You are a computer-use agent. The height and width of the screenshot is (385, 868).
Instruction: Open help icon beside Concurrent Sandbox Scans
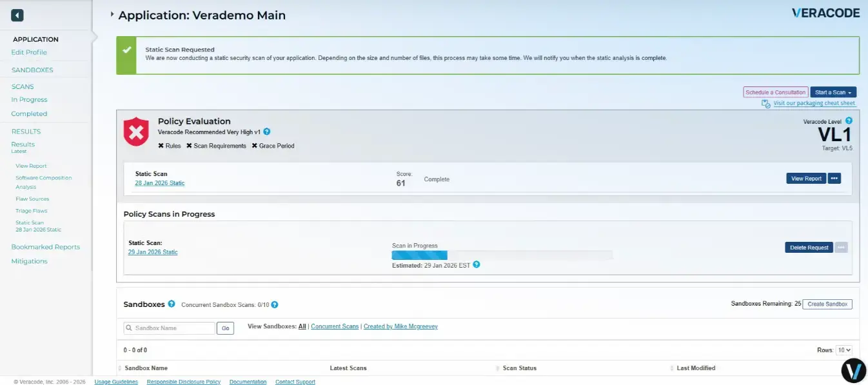[x=274, y=304]
